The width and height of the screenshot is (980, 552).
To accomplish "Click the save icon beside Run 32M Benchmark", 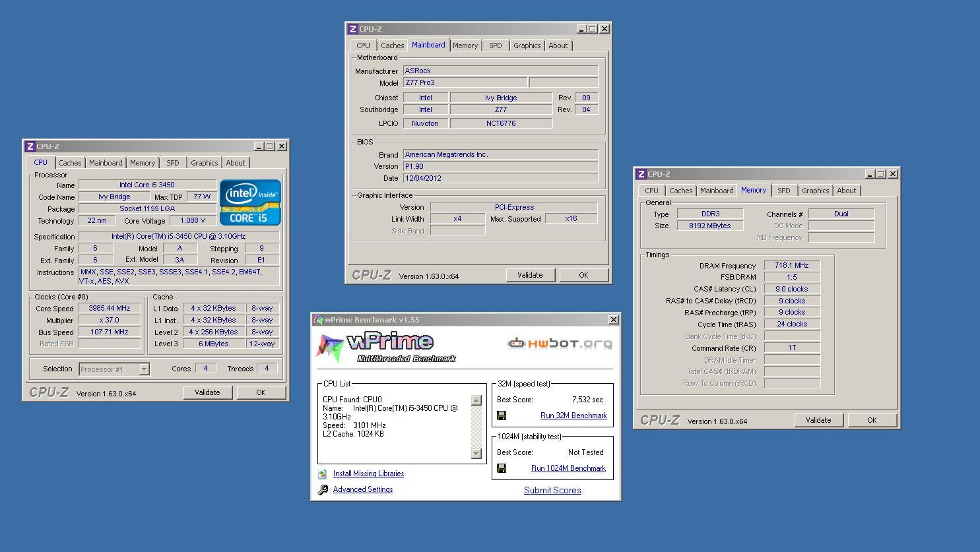I will tap(502, 415).
